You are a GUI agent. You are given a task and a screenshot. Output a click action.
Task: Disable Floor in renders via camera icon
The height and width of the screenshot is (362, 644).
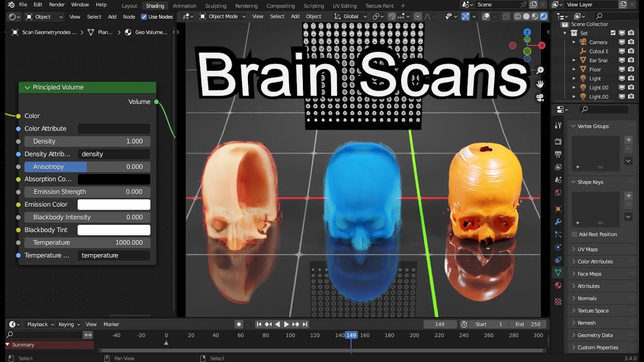click(x=631, y=69)
